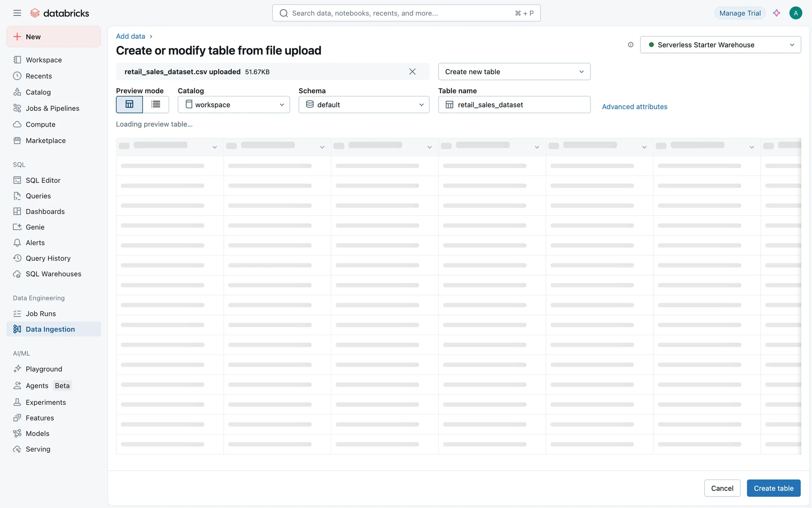The image size is (812, 508).
Task: Open the Databricks Assistant sparkle icon
Action: (x=776, y=13)
